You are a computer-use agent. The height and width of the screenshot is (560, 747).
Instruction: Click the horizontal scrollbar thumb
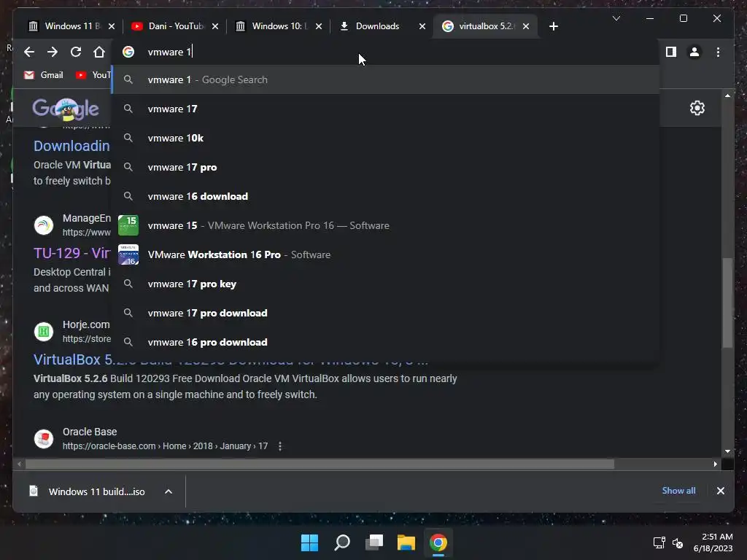click(320, 464)
